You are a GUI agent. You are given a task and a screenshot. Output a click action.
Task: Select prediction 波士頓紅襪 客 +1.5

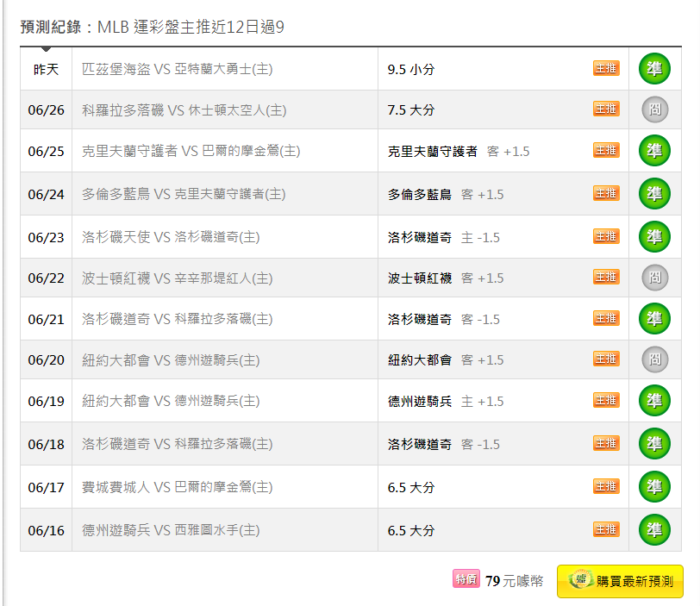(x=446, y=278)
